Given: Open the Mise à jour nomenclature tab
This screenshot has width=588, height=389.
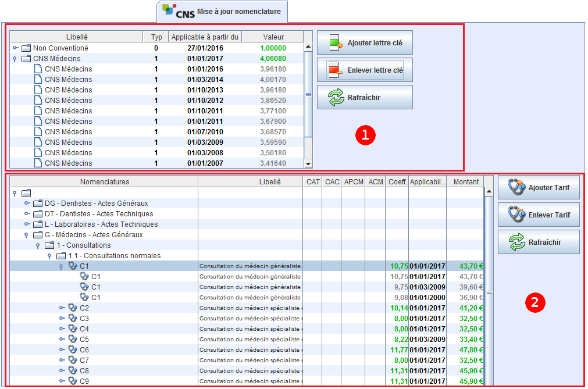Looking at the screenshot, I should [222, 12].
